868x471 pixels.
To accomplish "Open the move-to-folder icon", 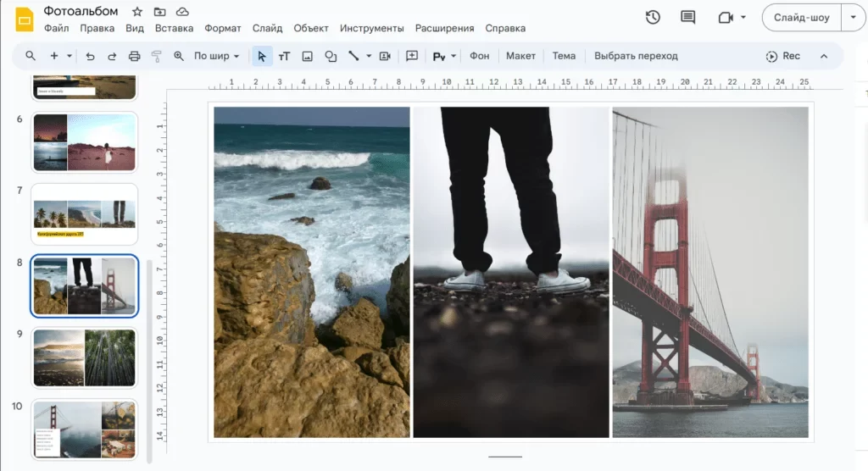I will tap(160, 12).
